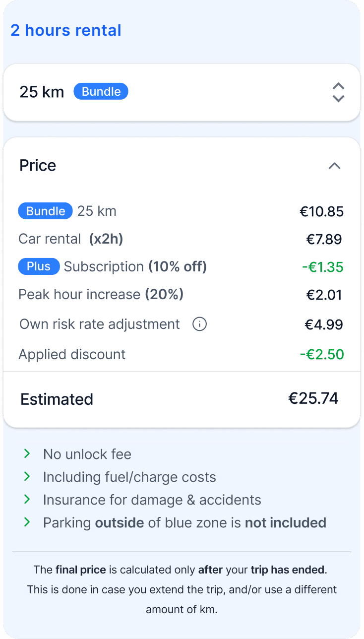Screen dimensions: 364x639
Task: Click Car rental (x2h) row
Action: [x=182, y=239]
